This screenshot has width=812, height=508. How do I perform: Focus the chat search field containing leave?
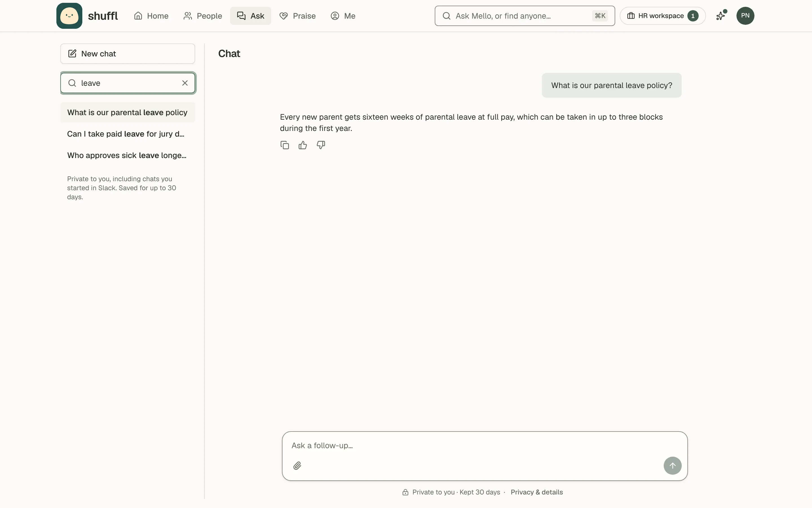[x=127, y=83]
